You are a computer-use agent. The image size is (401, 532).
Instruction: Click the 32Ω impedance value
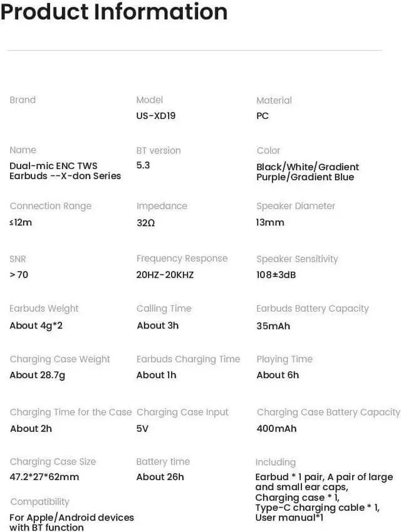(x=146, y=222)
